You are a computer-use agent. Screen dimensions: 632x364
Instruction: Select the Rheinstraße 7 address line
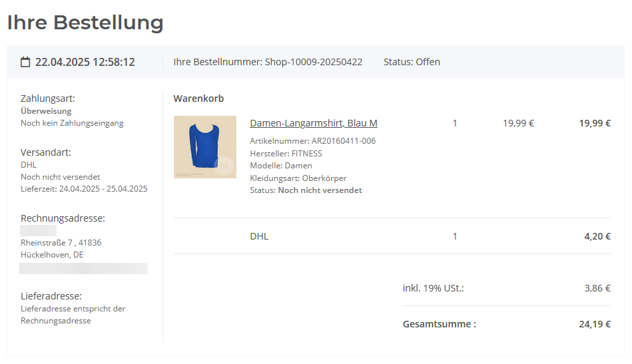click(x=61, y=243)
